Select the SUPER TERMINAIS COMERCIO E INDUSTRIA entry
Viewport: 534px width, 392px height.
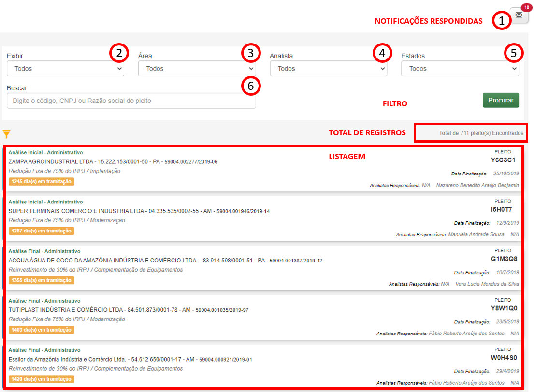[139, 211]
